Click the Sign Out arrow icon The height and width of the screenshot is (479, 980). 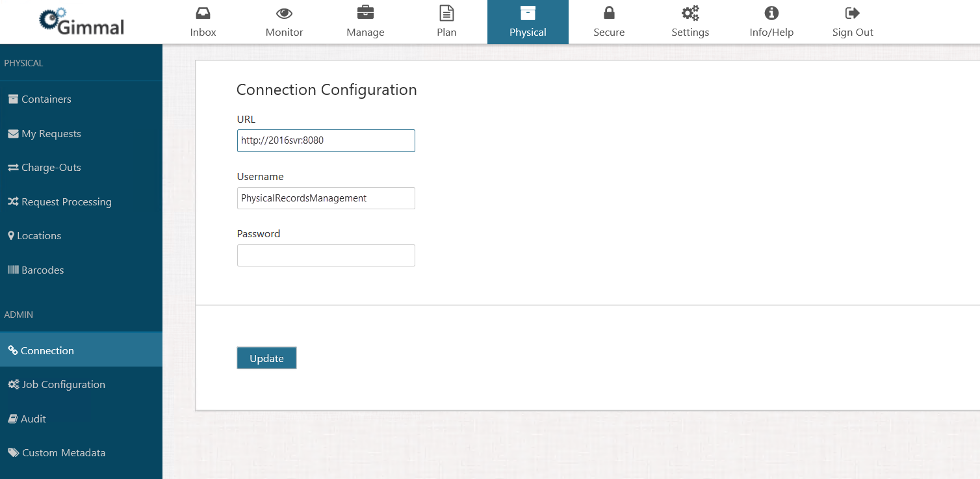853,13
